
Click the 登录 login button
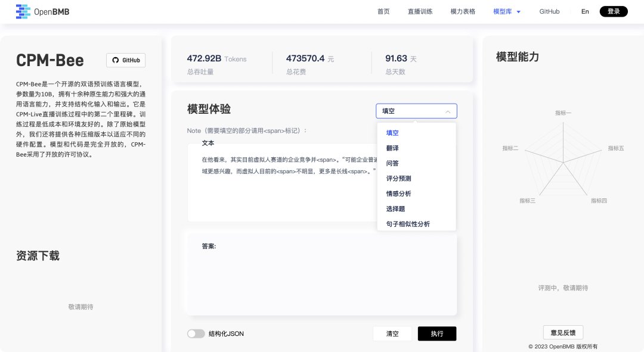point(614,11)
